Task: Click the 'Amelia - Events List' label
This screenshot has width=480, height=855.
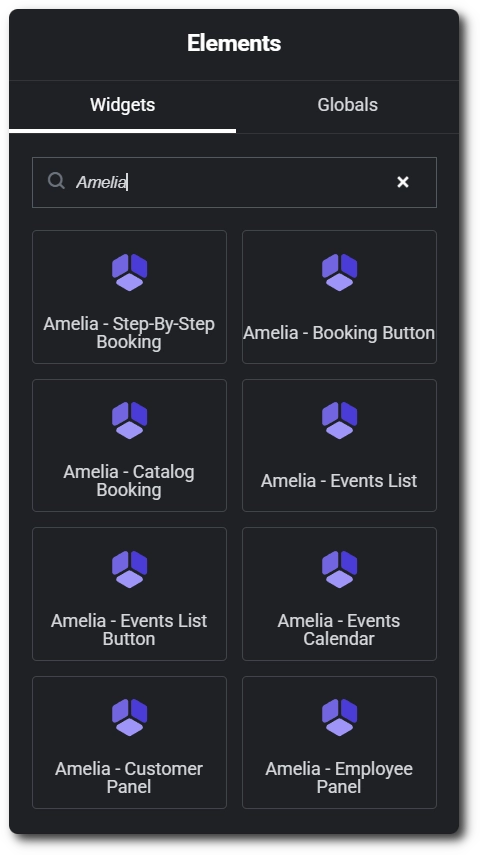Action: tap(339, 481)
